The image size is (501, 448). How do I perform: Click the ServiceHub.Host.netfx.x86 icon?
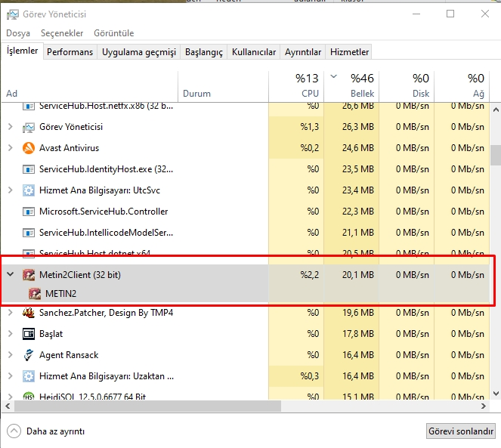[29, 106]
